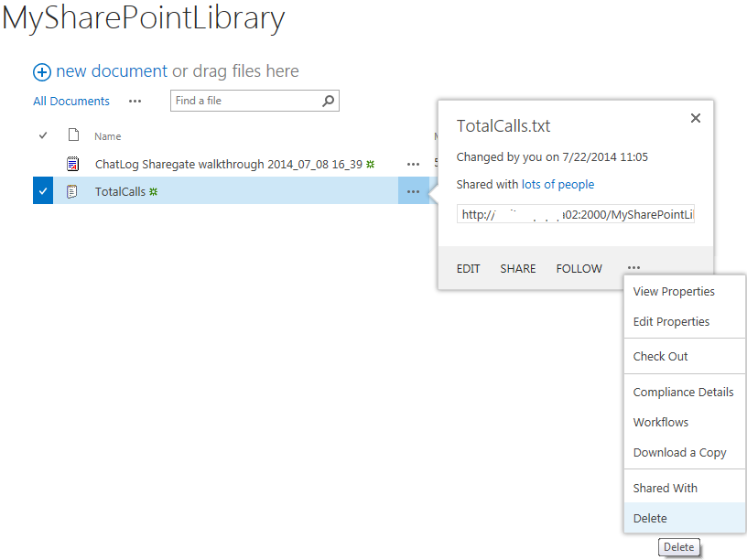Toggle the select-all checkmark in header

click(x=43, y=135)
